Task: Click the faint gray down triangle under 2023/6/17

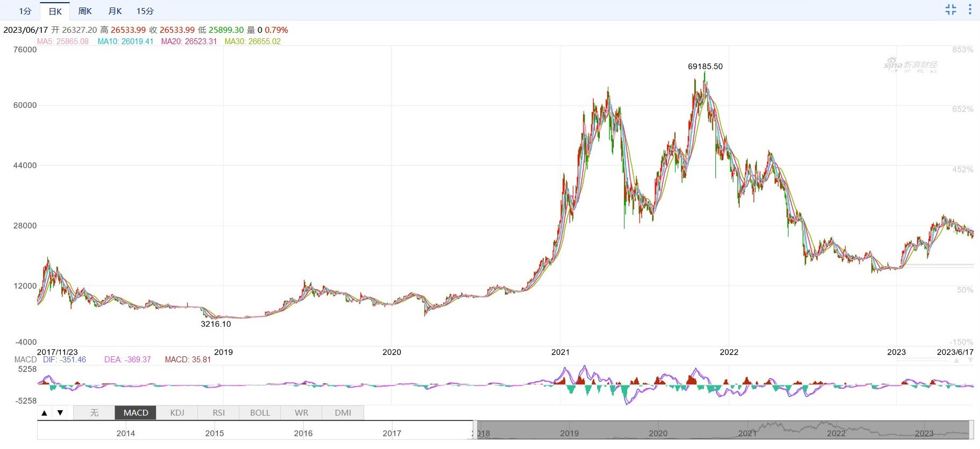Action: point(970,360)
